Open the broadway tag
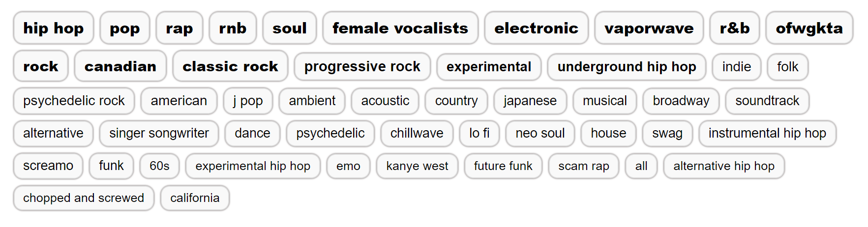Viewport: 868px width, 227px height. click(x=681, y=101)
